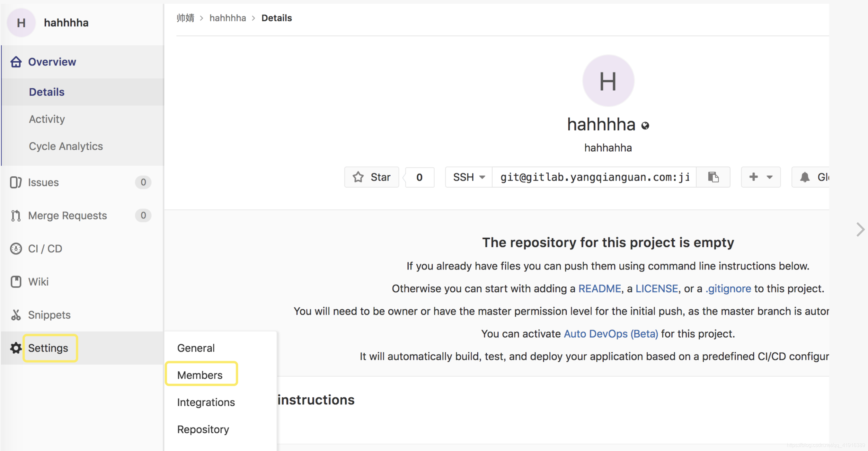
Task: Click the Auto DevOps (Beta) link
Action: coord(611,334)
